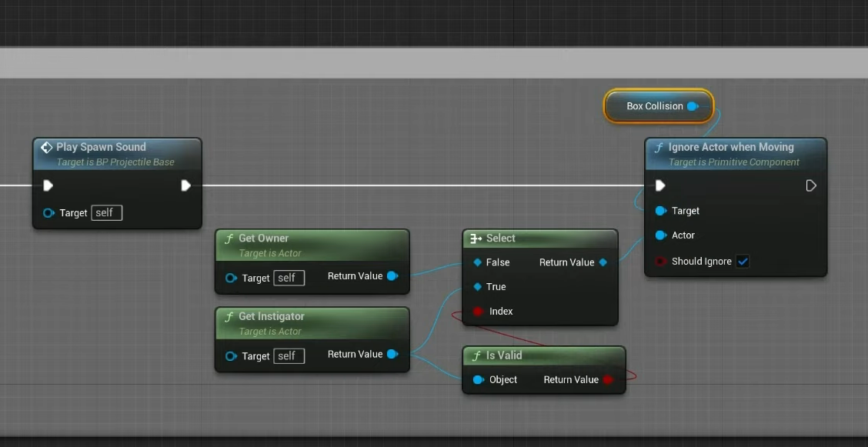Click the Should Ignore boolean pin

[660, 262]
